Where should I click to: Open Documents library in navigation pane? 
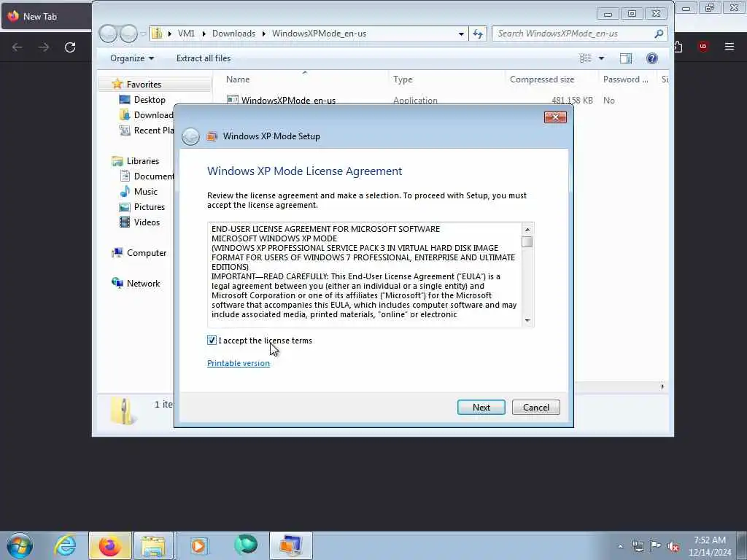click(147, 176)
